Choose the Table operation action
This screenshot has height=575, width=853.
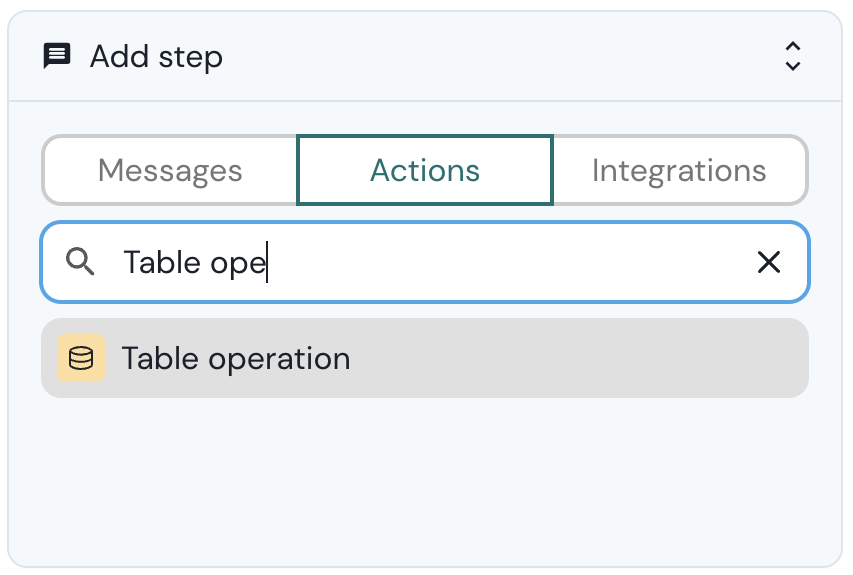tap(424, 358)
